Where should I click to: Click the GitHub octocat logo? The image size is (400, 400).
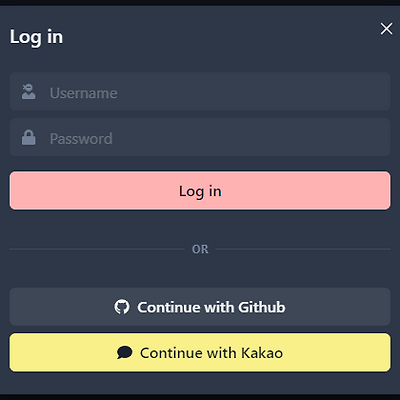point(122,307)
